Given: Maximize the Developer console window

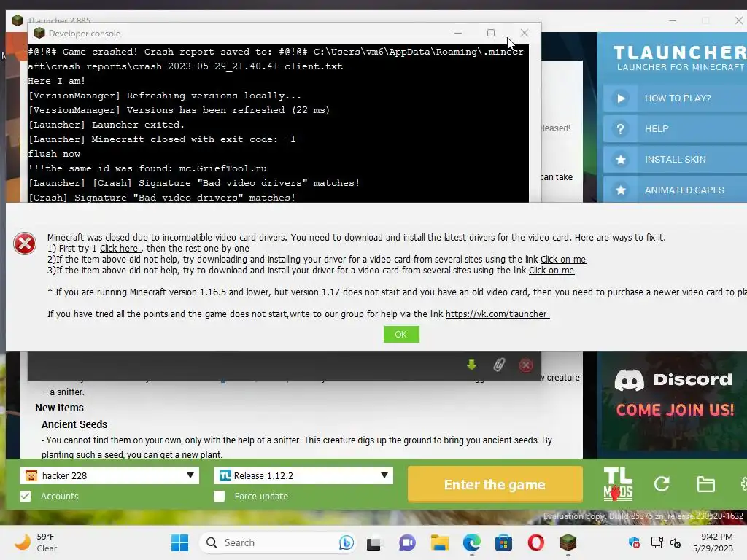Looking at the screenshot, I should (491, 33).
